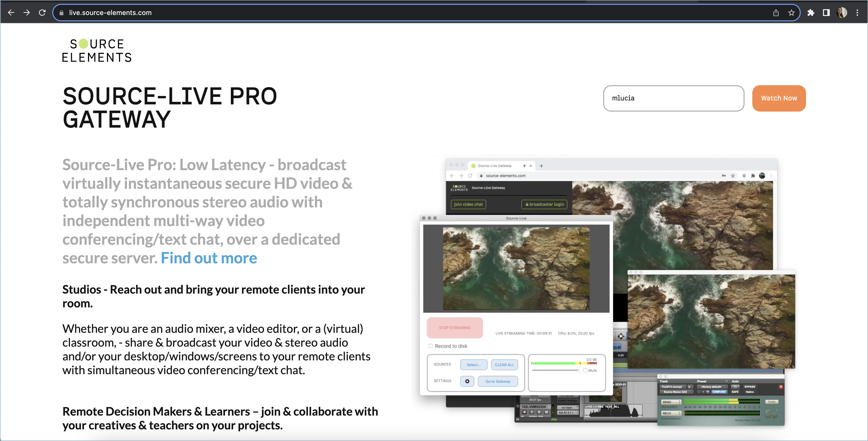The height and width of the screenshot is (441, 868).
Task: Open the RECV dropdown in the Nexus plugin
Action: pyautogui.click(x=671, y=413)
